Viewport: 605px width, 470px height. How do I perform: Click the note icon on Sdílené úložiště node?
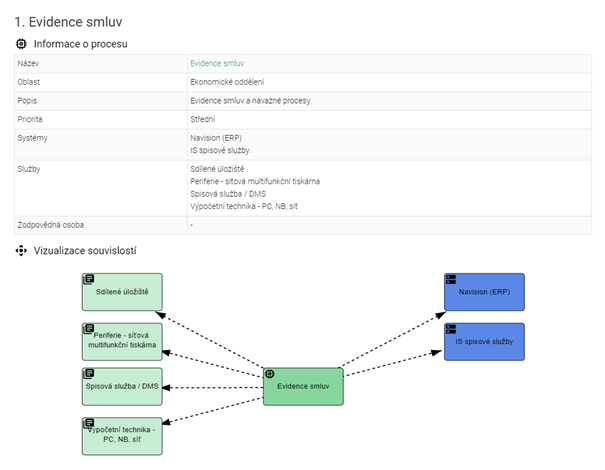point(89,279)
